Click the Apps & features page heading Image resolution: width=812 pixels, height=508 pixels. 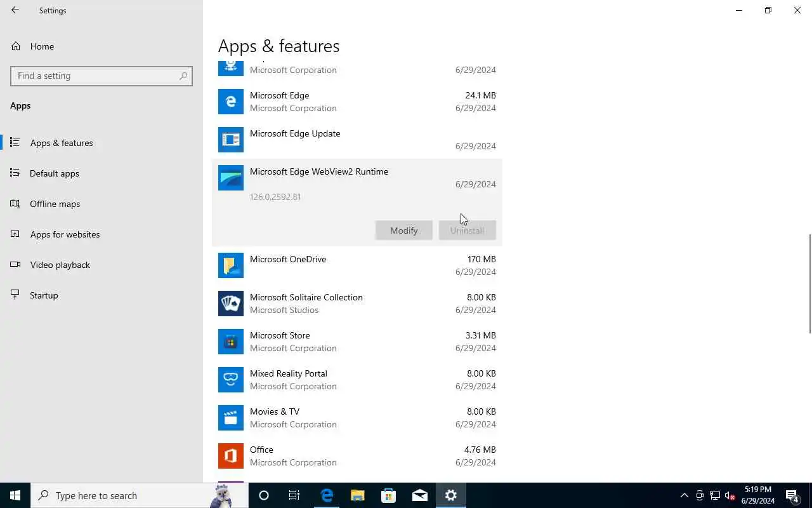pos(278,46)
